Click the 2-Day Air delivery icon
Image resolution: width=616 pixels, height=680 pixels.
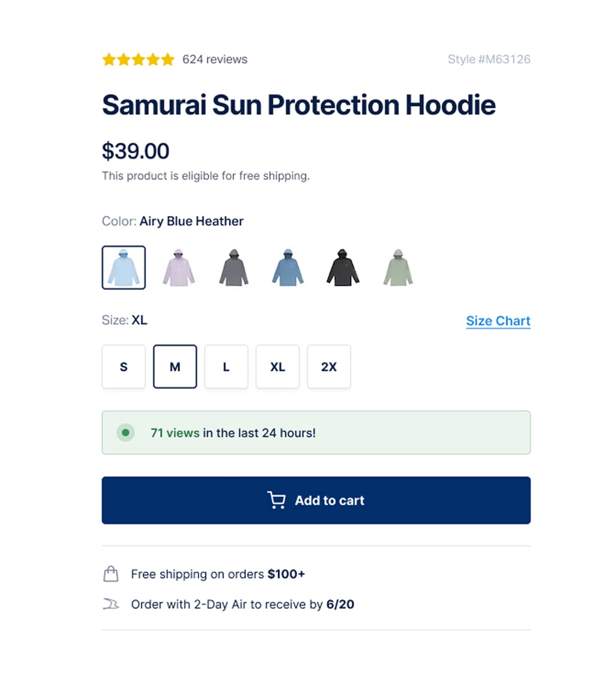pyautogui.click(x=111, y=604)
